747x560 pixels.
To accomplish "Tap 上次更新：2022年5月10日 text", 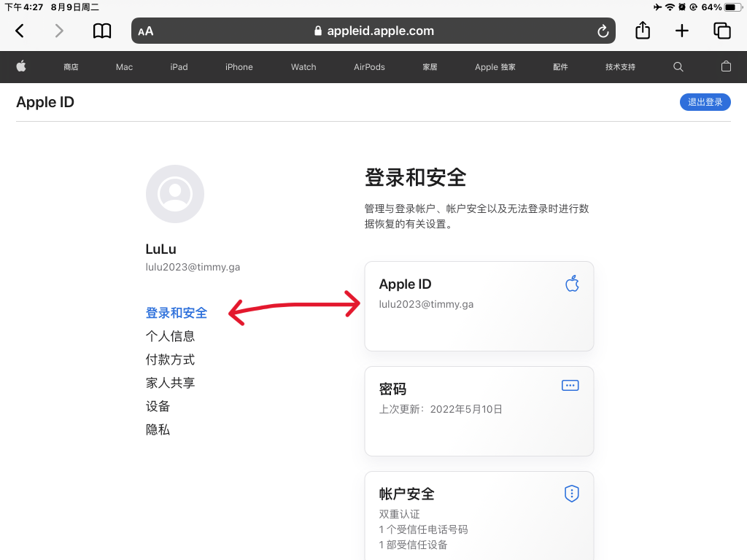I will pos(441,410).
